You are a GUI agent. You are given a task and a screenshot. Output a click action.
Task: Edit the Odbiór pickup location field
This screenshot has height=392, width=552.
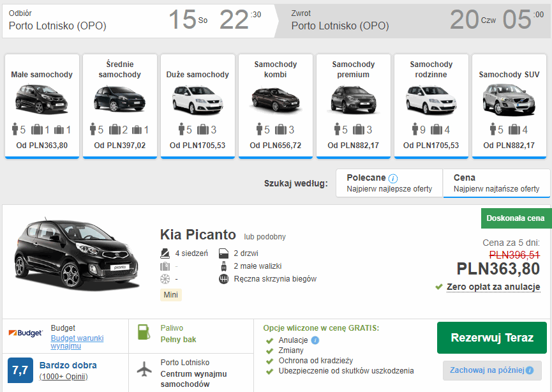point(57,26)
